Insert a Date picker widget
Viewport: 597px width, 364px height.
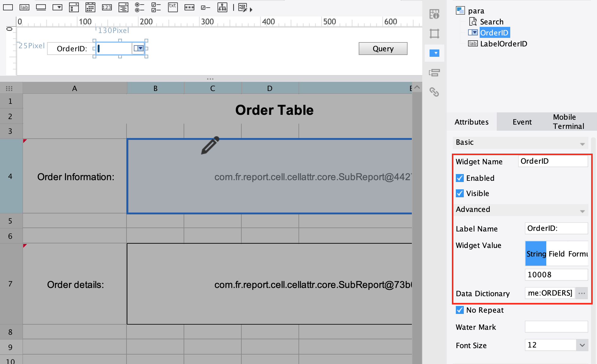[90, 7]
